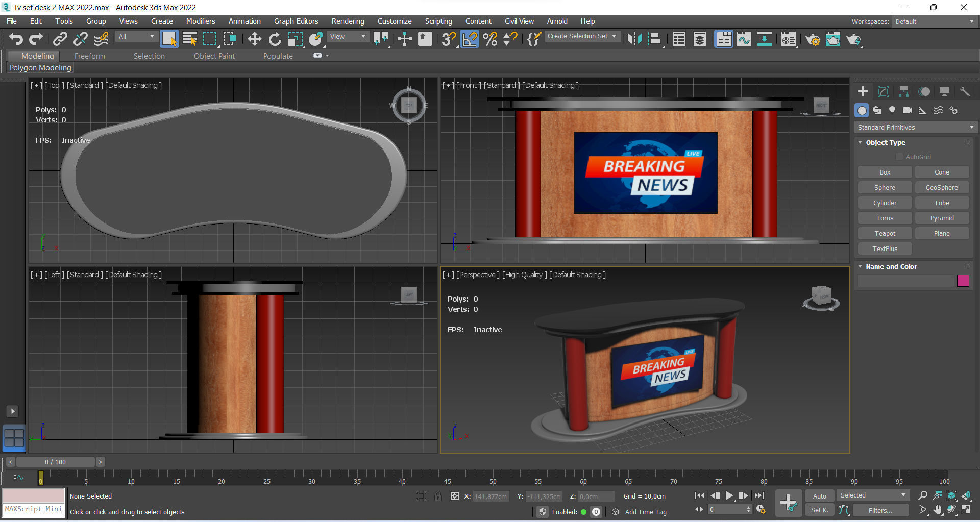
Task: Toggle Auto Key mode
Action: coord(819,496)
